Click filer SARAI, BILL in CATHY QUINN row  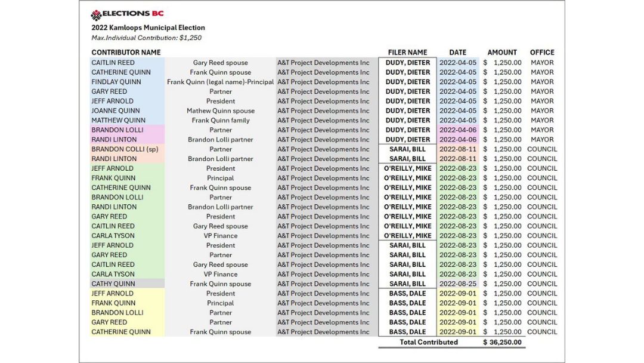tap(407, 284)
